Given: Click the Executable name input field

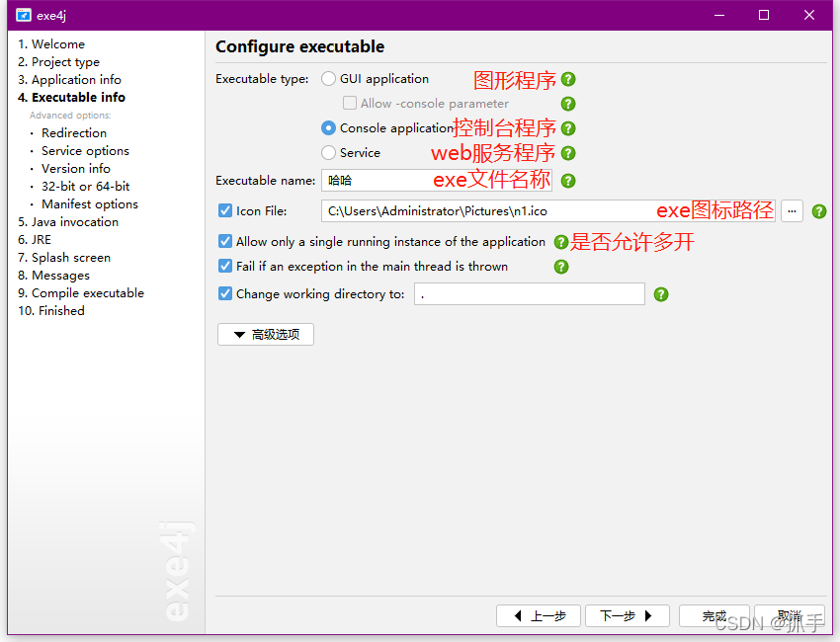Looking at the screenshot, I should click(437, 181).
